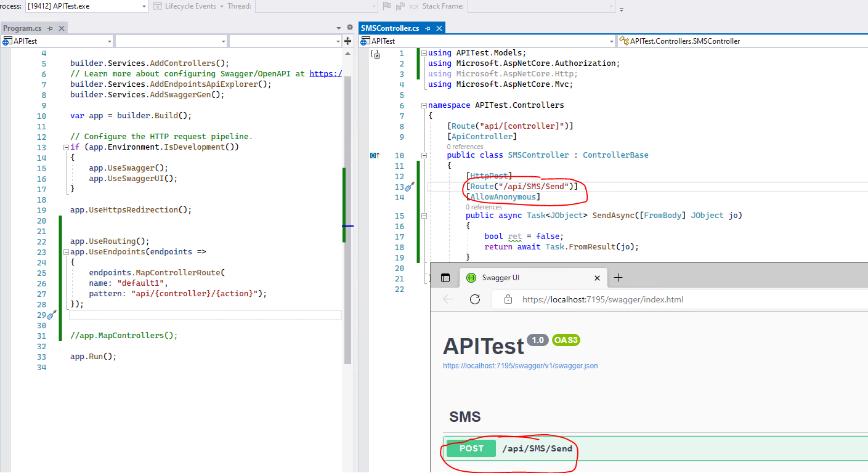The image size is (868, 473).
Task: Open the empty members dropdown in Program.cs editor
Action: click(285, 41)
